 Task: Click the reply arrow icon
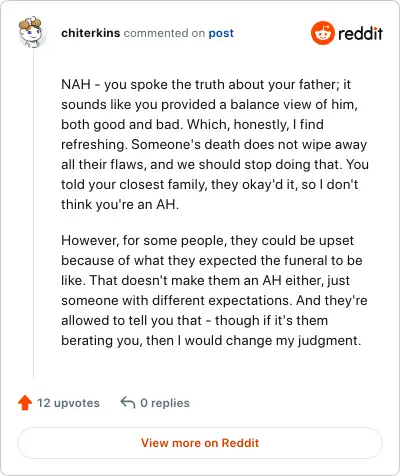[128, 402]
